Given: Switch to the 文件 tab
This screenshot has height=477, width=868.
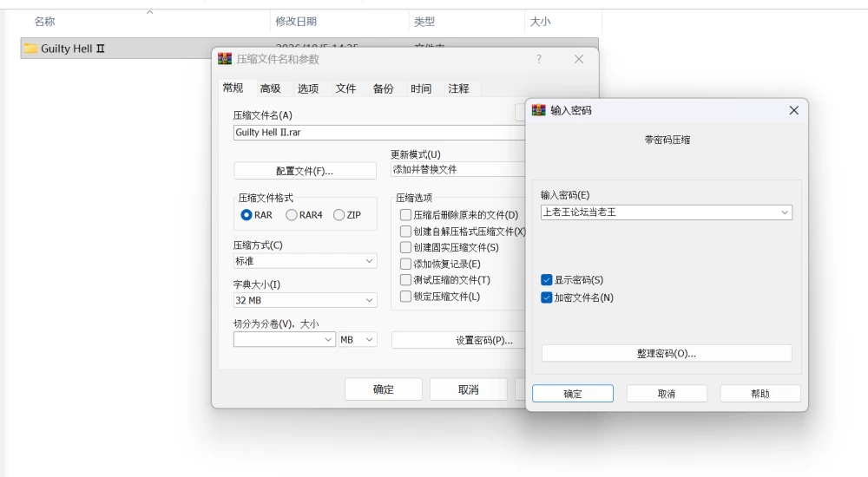Looking at the screenshot, I should tap(346, 88).
